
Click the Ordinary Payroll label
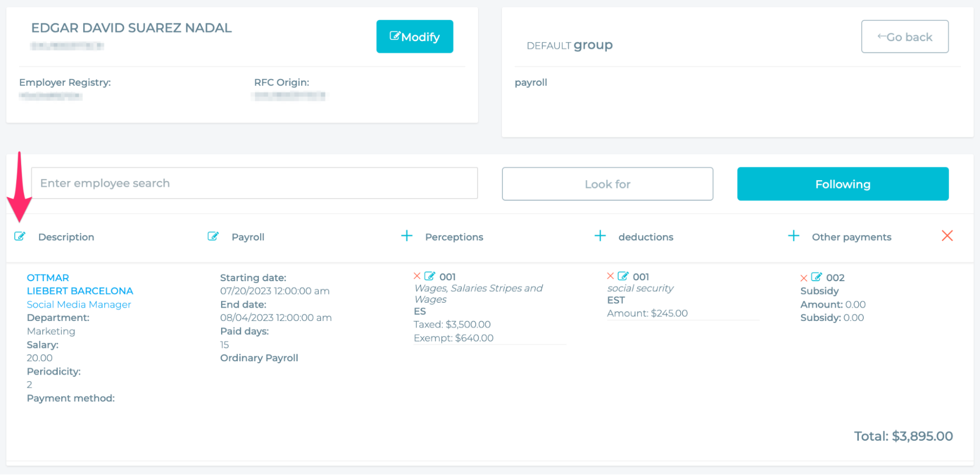pyautogui.click(x=259, y=358)
